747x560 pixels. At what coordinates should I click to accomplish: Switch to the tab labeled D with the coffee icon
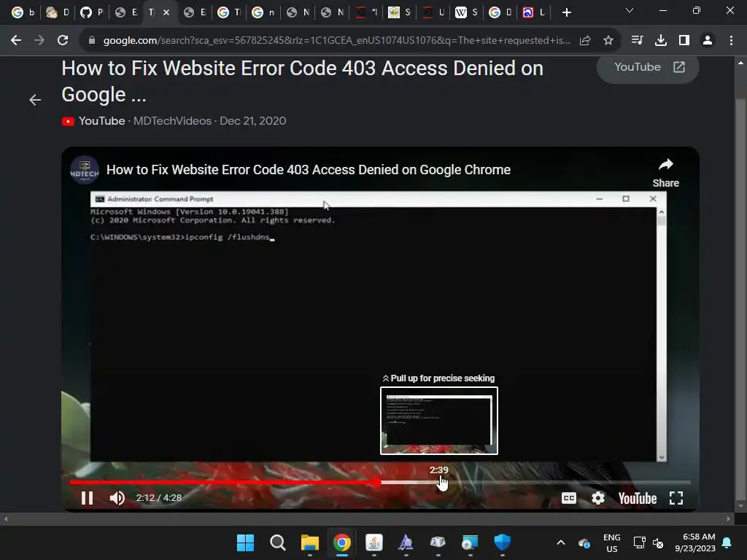coord(57,13)
